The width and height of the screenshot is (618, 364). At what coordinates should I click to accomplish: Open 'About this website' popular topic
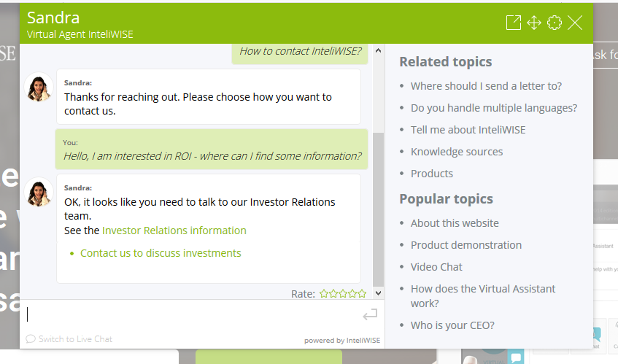tap(455, 223)
